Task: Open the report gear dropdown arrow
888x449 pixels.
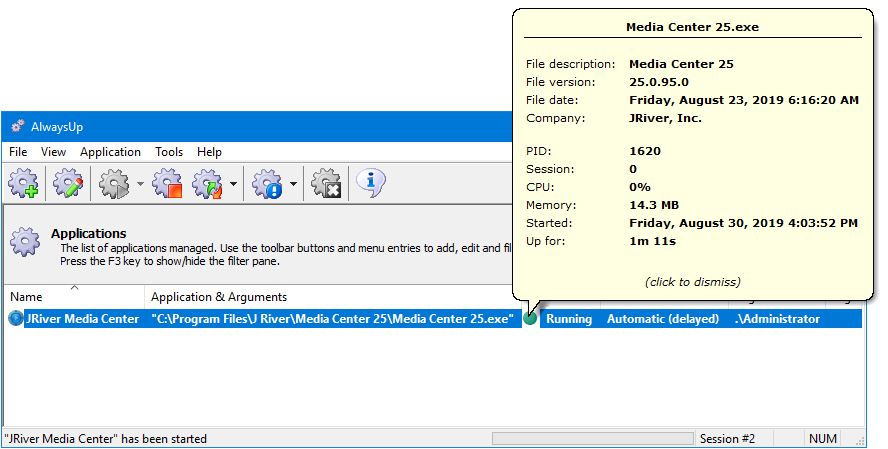Action: 293,184
